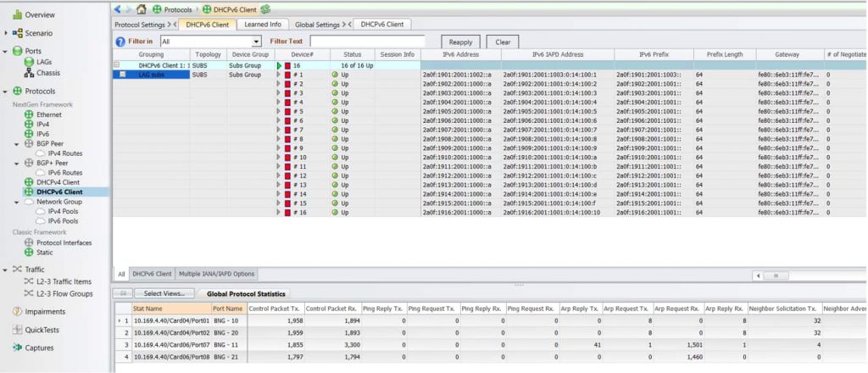Click in the Filter Text input field

pos(368,42)
